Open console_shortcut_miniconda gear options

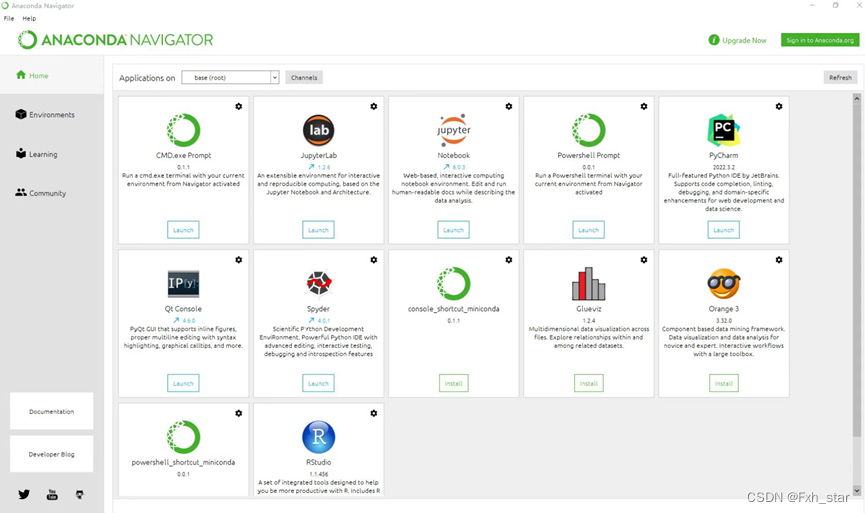coord(509,259)
